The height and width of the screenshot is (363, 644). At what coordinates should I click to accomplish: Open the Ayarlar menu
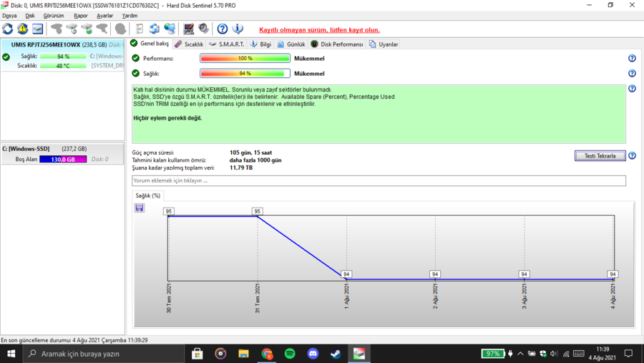(x=104, y=15)
